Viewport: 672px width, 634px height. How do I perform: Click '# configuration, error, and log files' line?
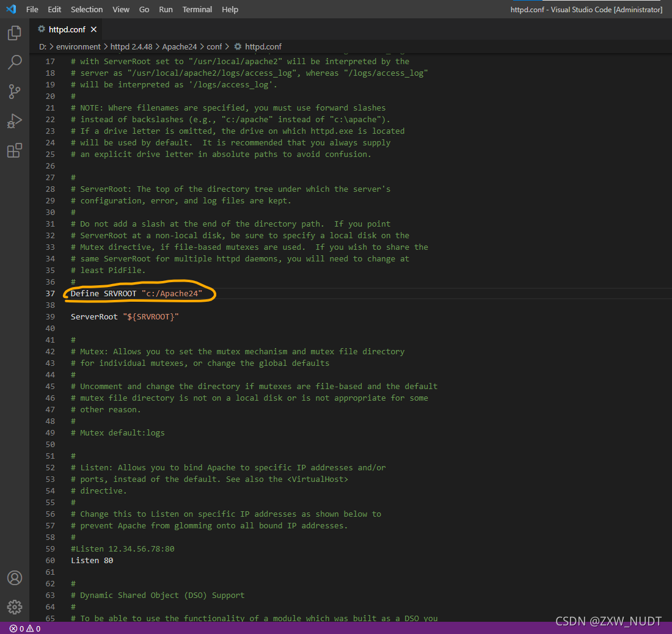tap(181, 200)
